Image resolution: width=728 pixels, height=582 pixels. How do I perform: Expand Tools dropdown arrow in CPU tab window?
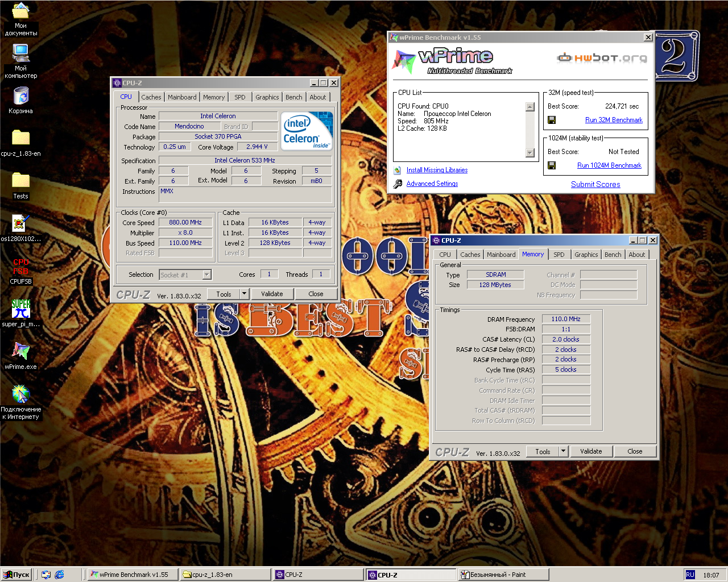coord(245,294)
